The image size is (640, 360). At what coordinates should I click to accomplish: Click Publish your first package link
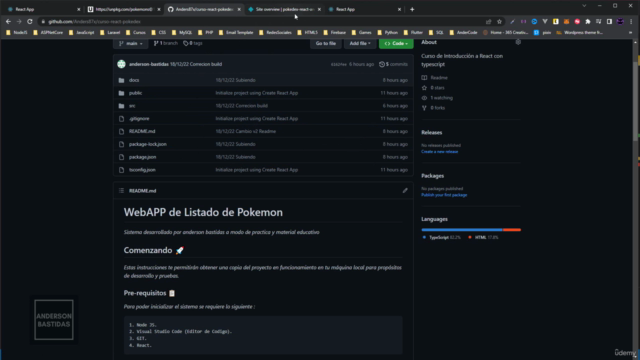tap(444, 195)
